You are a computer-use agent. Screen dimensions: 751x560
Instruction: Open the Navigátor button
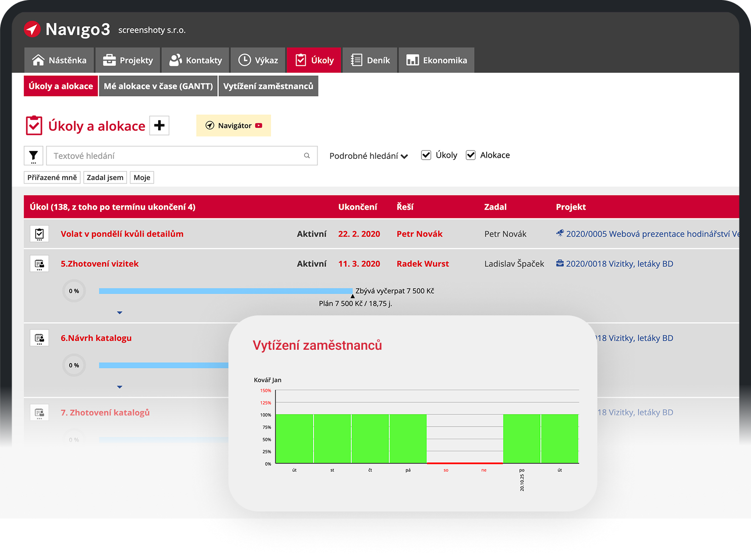tap(233, 125)
